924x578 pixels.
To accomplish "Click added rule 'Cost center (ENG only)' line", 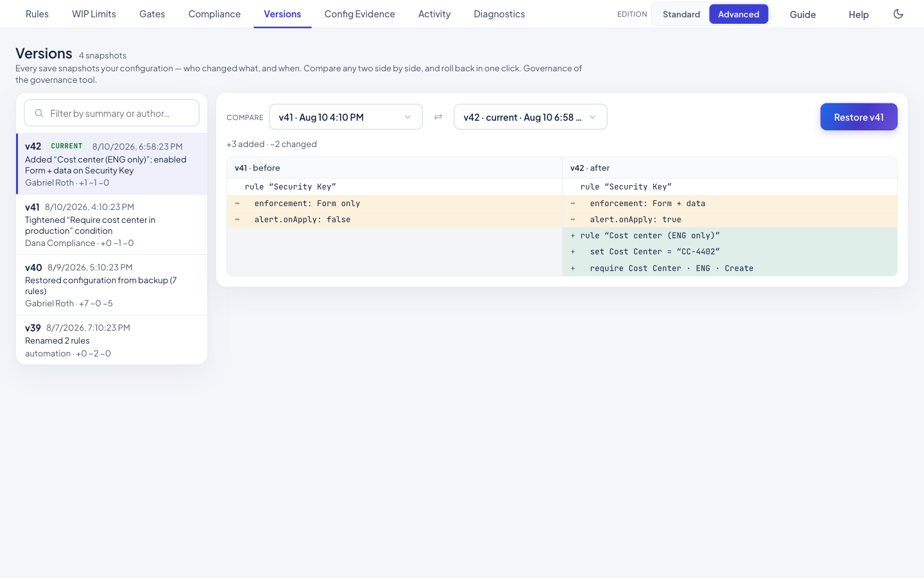I will coord(730,236).
